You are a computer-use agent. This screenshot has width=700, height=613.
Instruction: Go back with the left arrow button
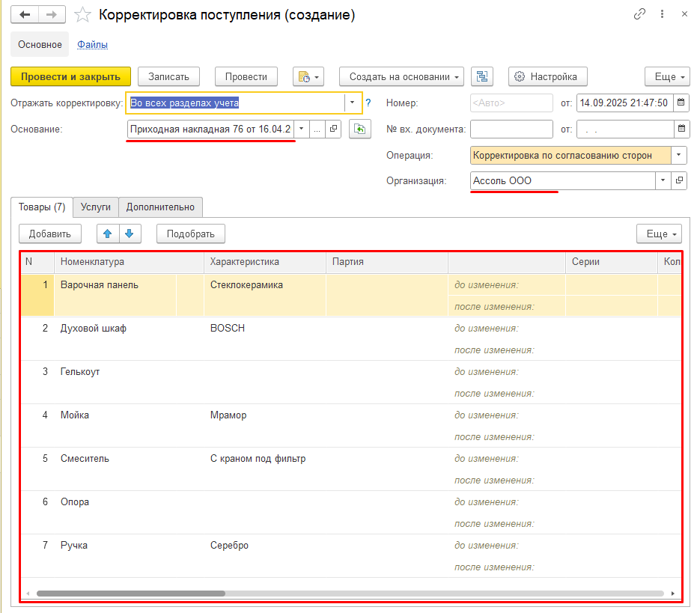point(25,15)
